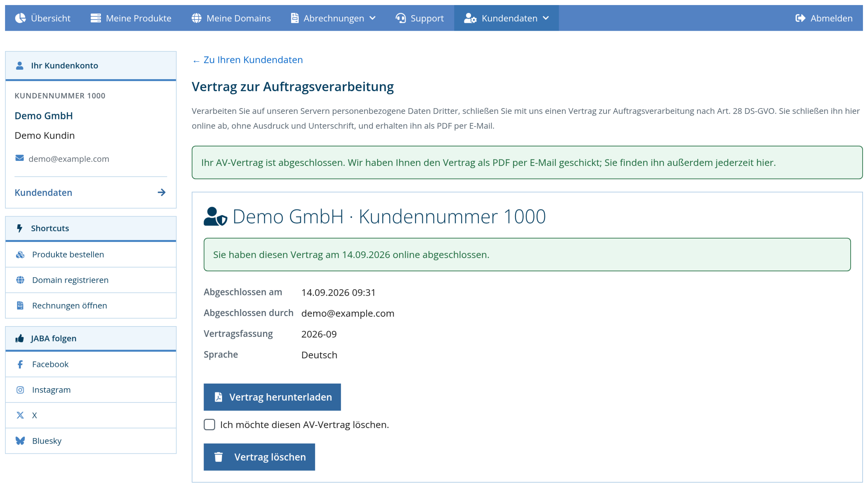The height and width of the screenshot is (487, 868).
Task: Click the Sprache value Deutsch
Action: tap(319, 355)
